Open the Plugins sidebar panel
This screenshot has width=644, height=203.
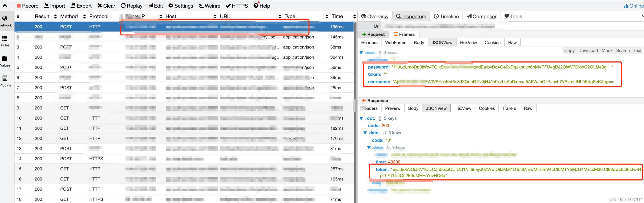5,82
